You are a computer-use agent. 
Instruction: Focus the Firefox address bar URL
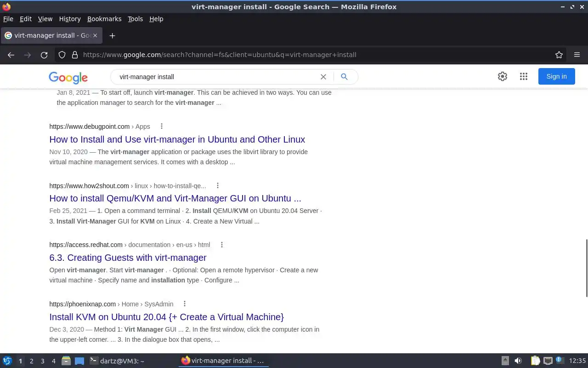[220, 55]
